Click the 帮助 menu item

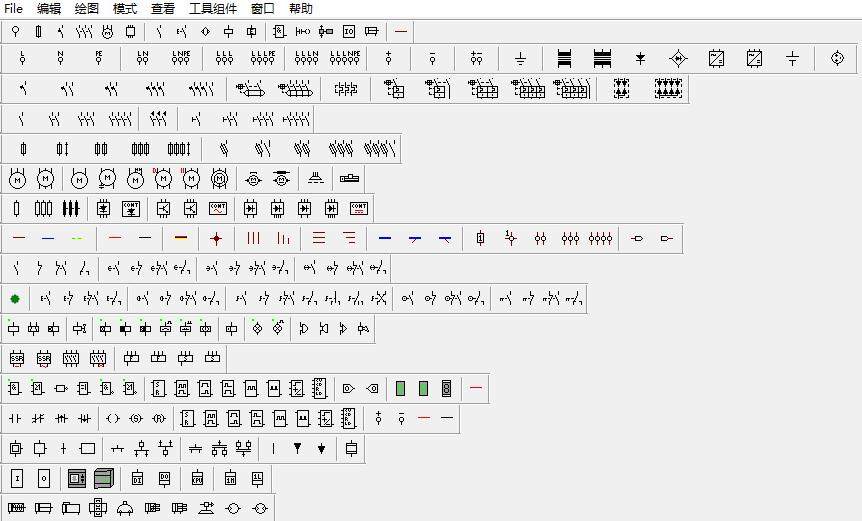click(300, 8)
